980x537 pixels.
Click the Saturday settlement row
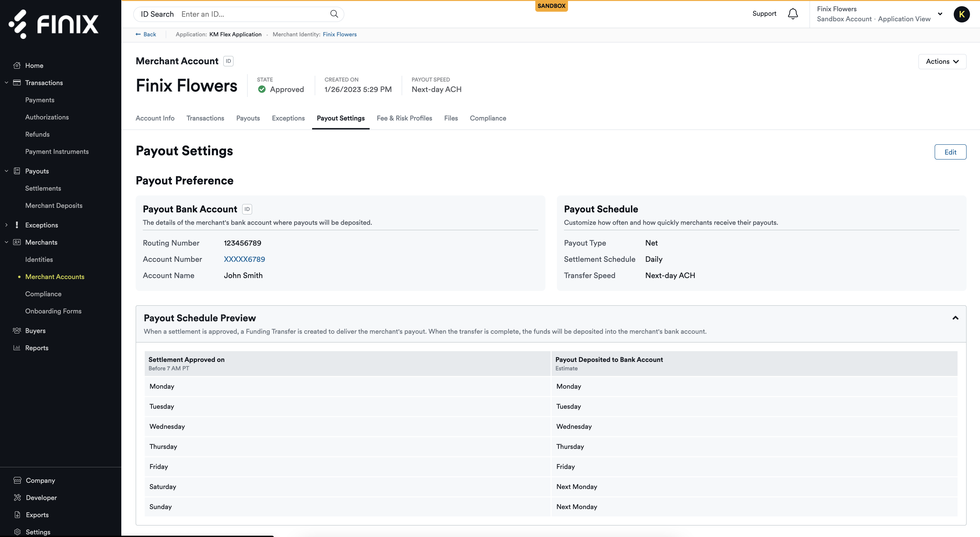pos(550,486)
